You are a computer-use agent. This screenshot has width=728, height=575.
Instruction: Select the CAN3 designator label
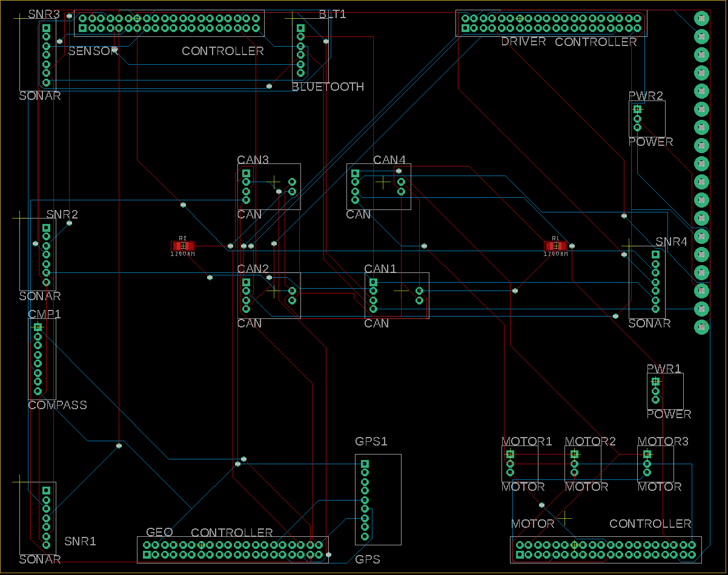click(x=253, y=160)
